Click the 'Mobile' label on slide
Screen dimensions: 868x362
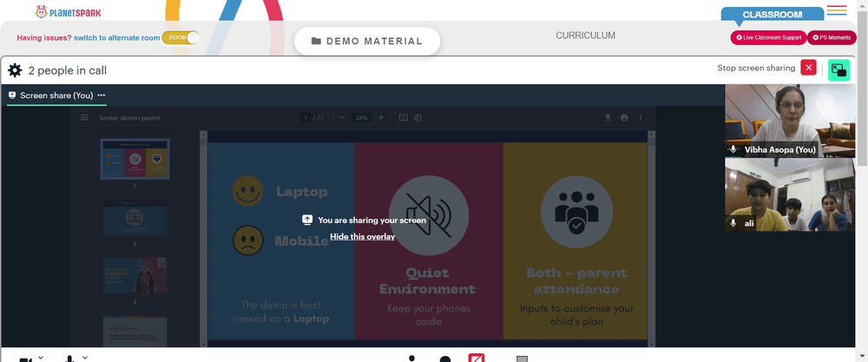pyautogui.click(x=302, y=240)
